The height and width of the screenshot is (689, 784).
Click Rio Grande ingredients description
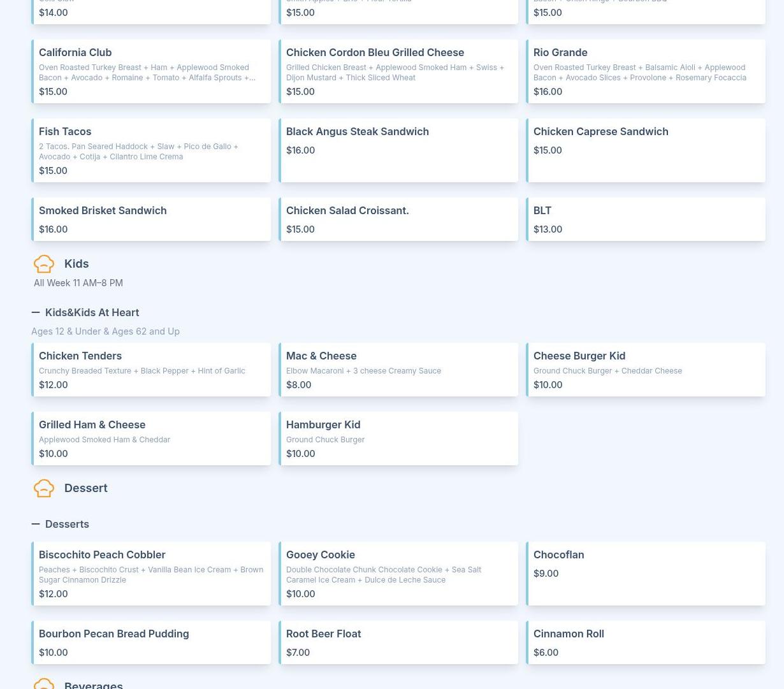(x=640, y=73)
